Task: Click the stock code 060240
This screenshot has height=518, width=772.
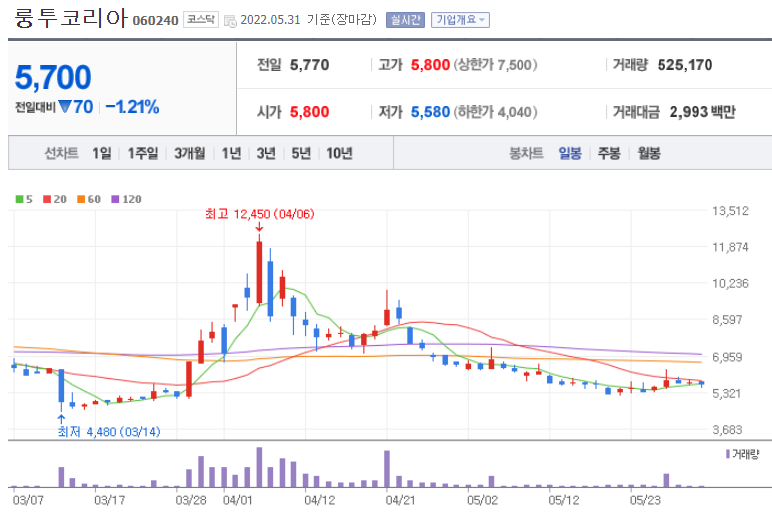Action: point(156,21)
